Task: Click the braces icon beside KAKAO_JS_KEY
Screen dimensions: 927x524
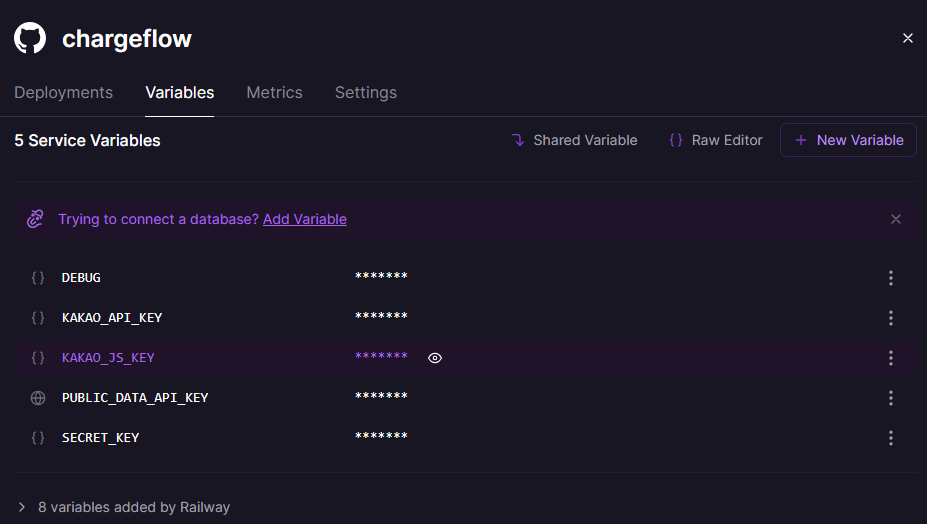Action: click(x=38, y=358)
